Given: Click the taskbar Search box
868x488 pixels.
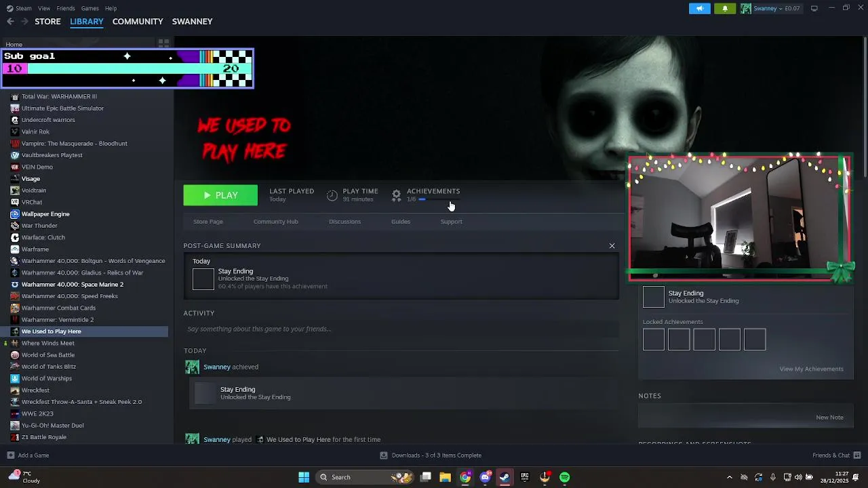Looking at the screenshot, I should [x=365, y=477].
